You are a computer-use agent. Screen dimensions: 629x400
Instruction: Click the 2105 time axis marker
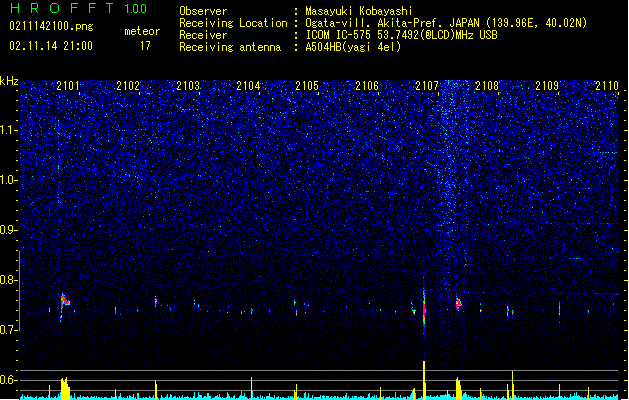(x=307, y=86)
